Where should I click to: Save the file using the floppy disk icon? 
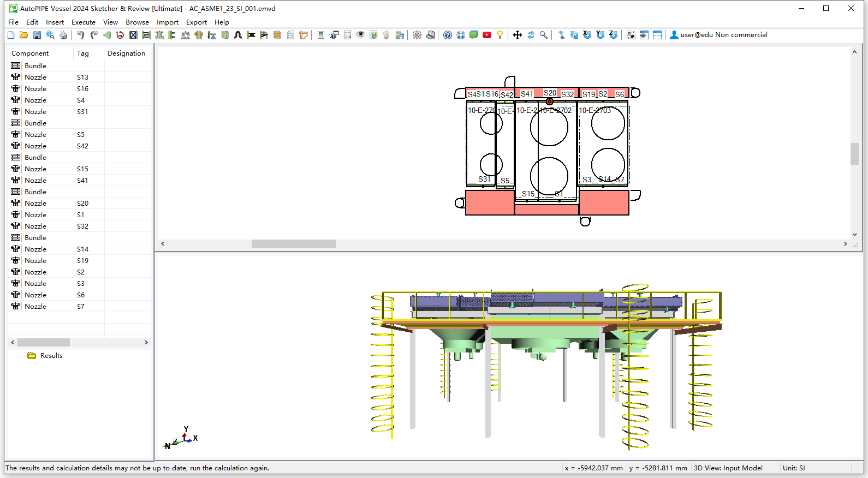37,35
